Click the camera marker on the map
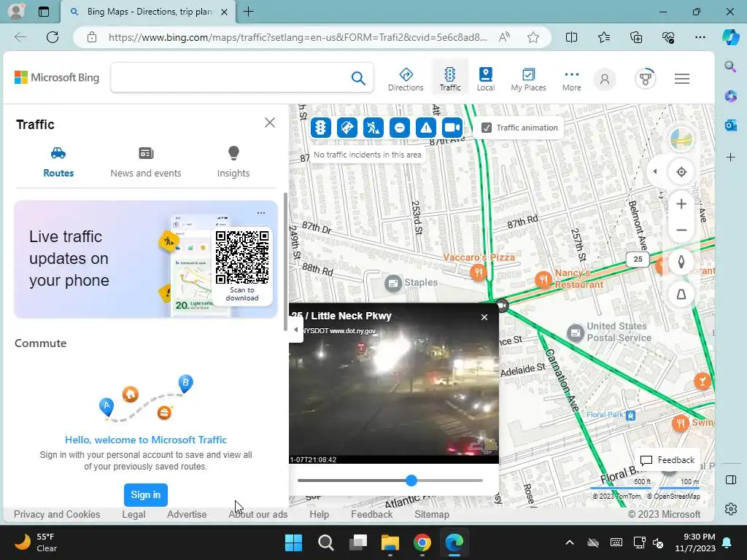Image resolution: width=747 pixels, height=560 pixels. pos(502,306)
